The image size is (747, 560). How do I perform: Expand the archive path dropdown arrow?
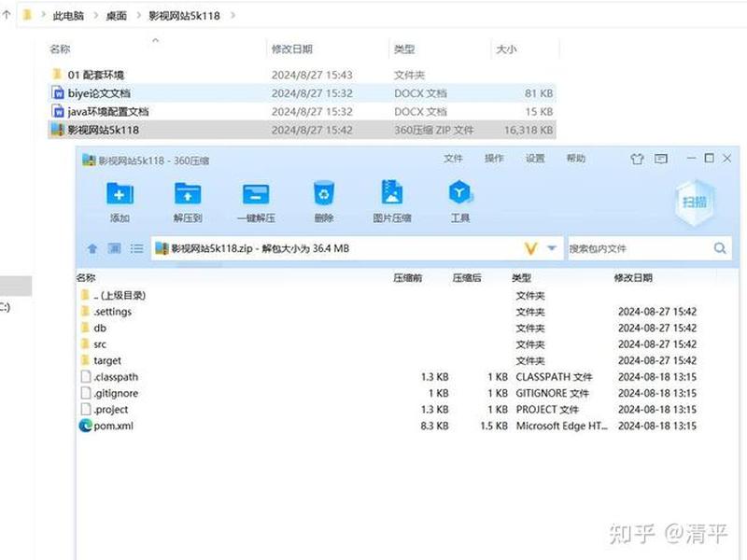(552, 248)
